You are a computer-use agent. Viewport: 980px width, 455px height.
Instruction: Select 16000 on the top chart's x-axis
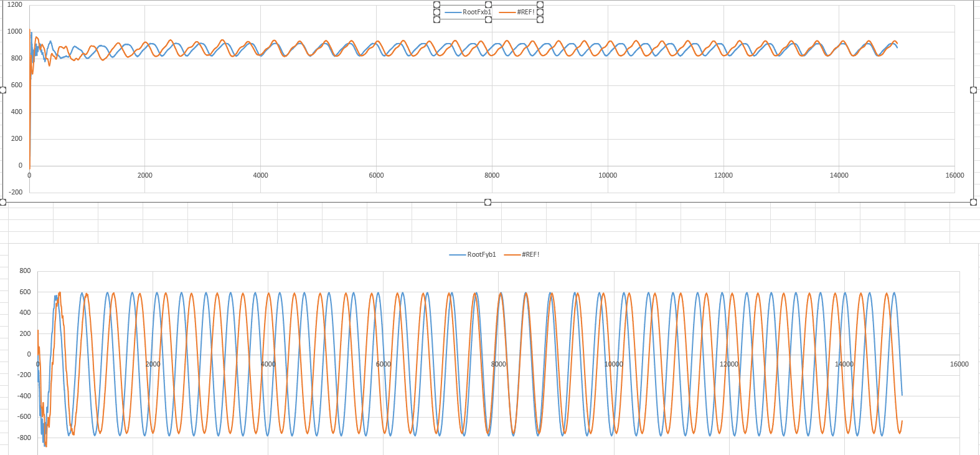point(954,175)
